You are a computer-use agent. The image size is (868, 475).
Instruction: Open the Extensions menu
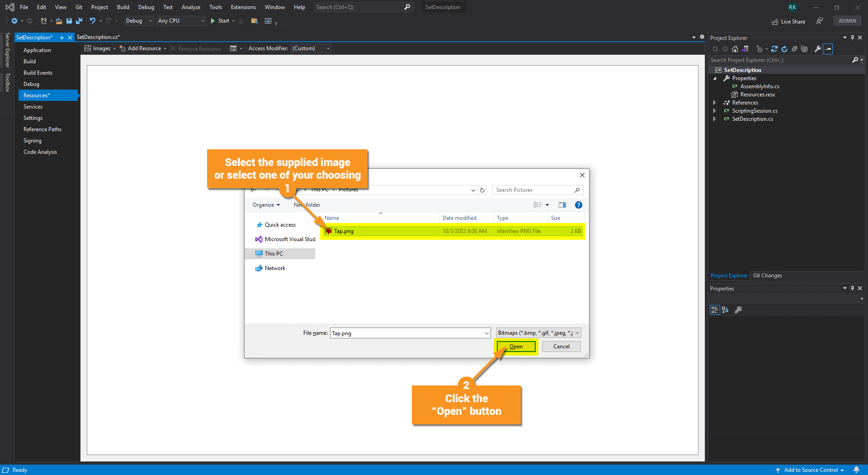[243, 7]
